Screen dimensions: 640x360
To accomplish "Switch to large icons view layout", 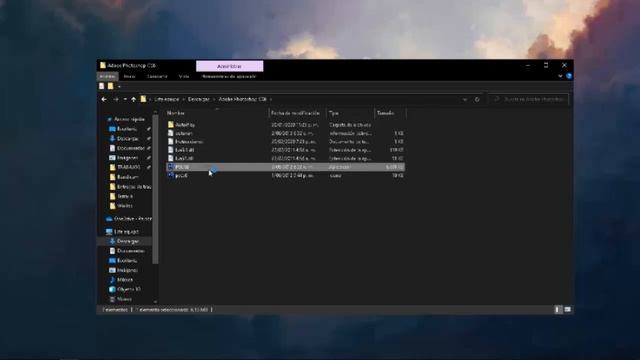I will (x=567, y=310).
